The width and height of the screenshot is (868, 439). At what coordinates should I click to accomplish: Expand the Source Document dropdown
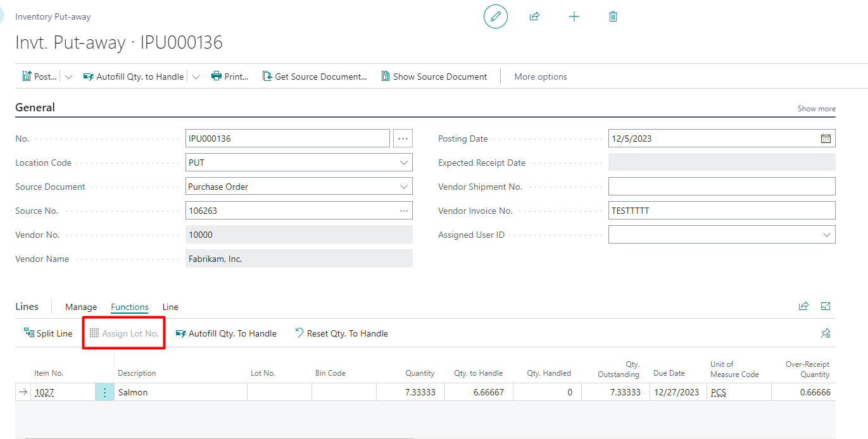pyautogui.click(x=404, y=187)
